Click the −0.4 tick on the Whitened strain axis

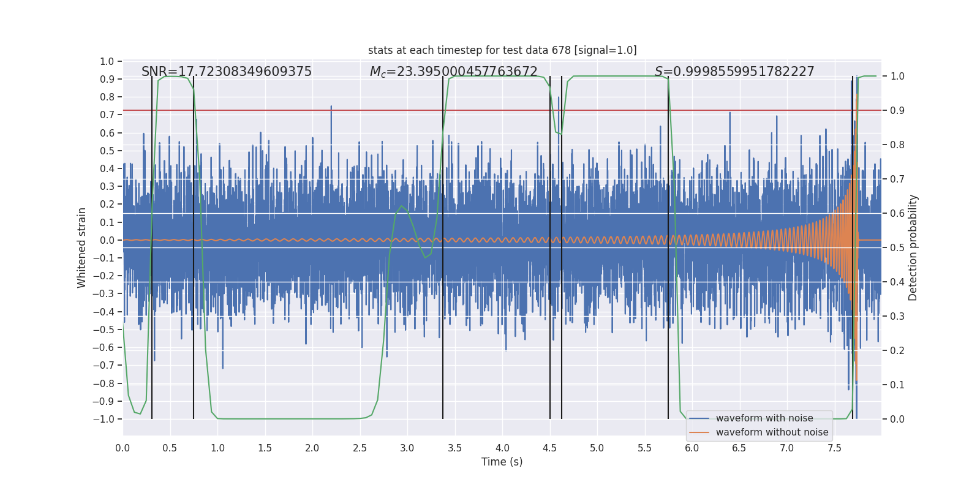coord(104,312)
